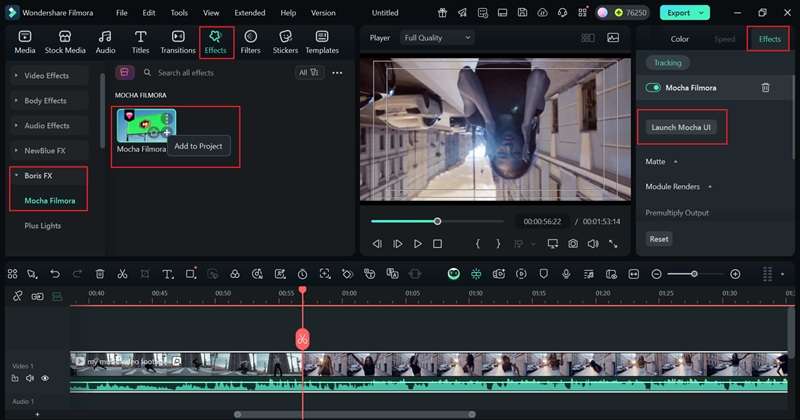This screenshot has width=800, height=420.
Task: Select Mocha Filmora in the sidebar
Action: 49,201
